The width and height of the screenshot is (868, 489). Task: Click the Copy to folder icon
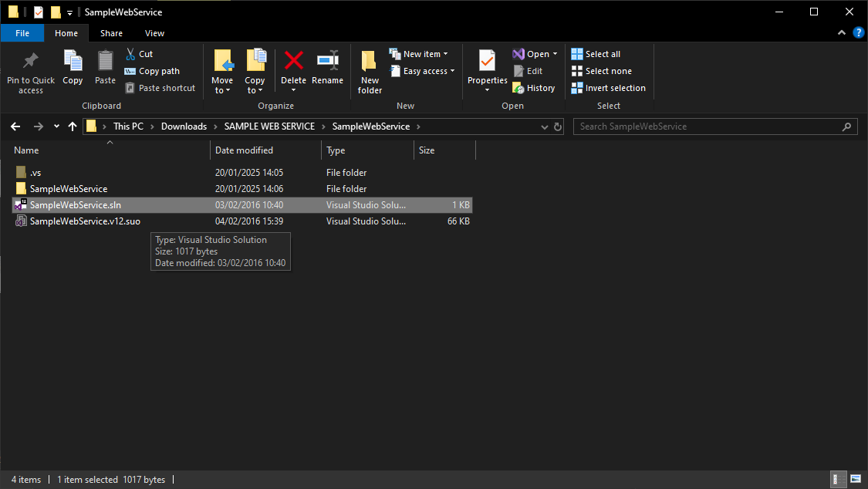pos(255,61)
